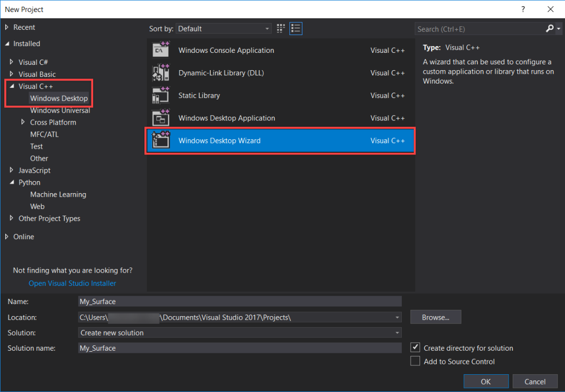Expand the Visual C# tree node

pos(12,62)
